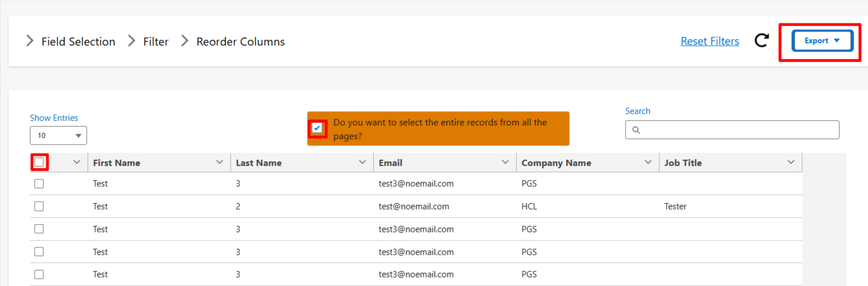
Task: Open the Show Entries dropdown
Action: (x=58, y=135)
